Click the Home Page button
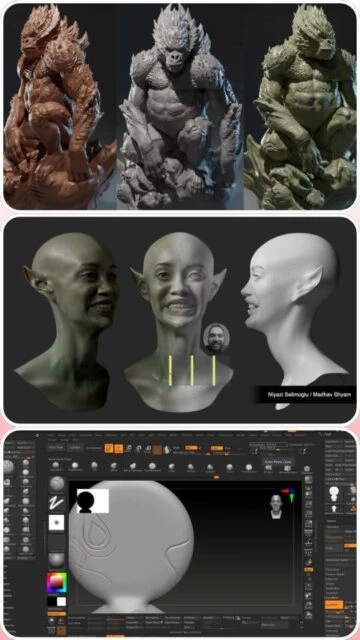This screenshot has width=360, height=640. (56, 447)
